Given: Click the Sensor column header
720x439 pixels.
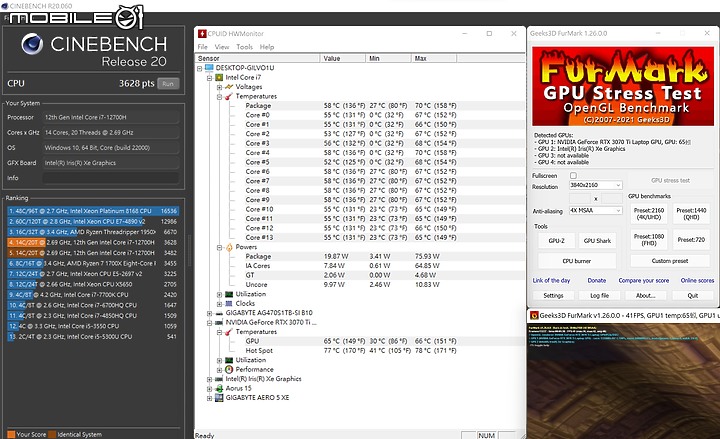Looking at the screenshot, I should (258, 58).
